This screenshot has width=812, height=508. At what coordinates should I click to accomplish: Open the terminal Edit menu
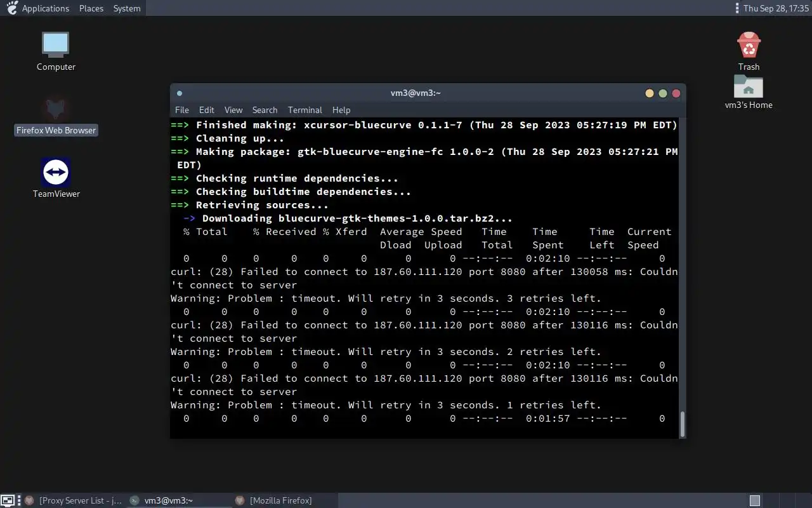pos(206,110)
